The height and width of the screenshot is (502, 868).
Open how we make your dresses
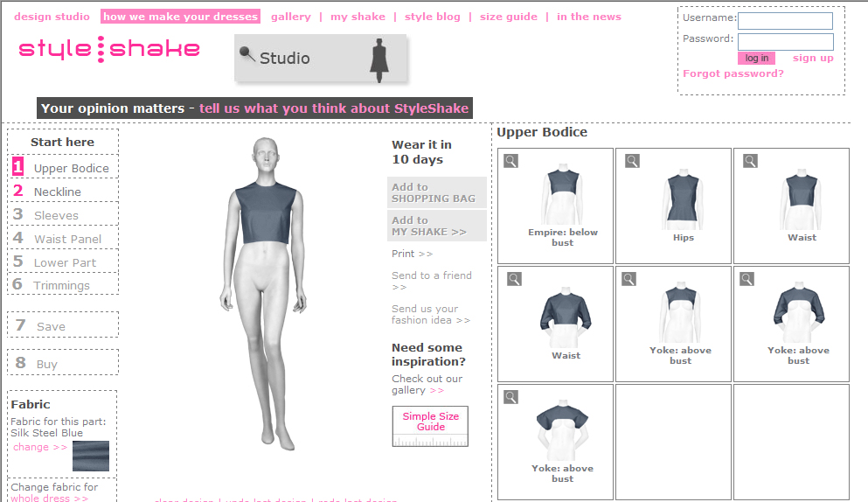180,17
